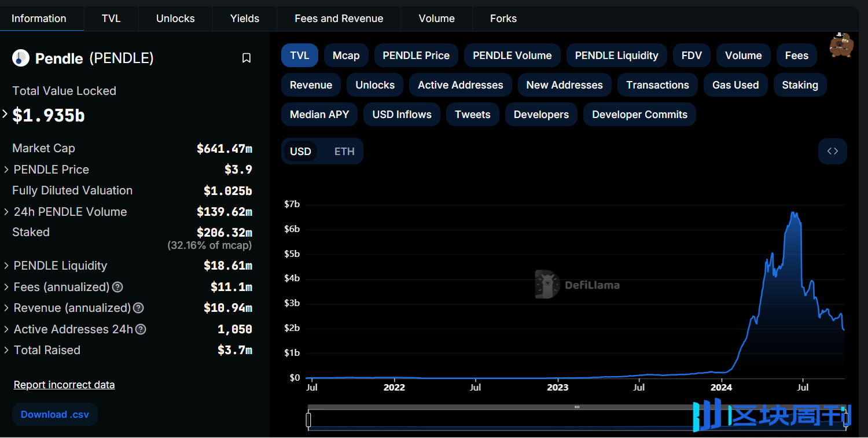This screenshot has width=868, height=438.
Task: Show Unlocks on the chart
Action: (375, 85)
